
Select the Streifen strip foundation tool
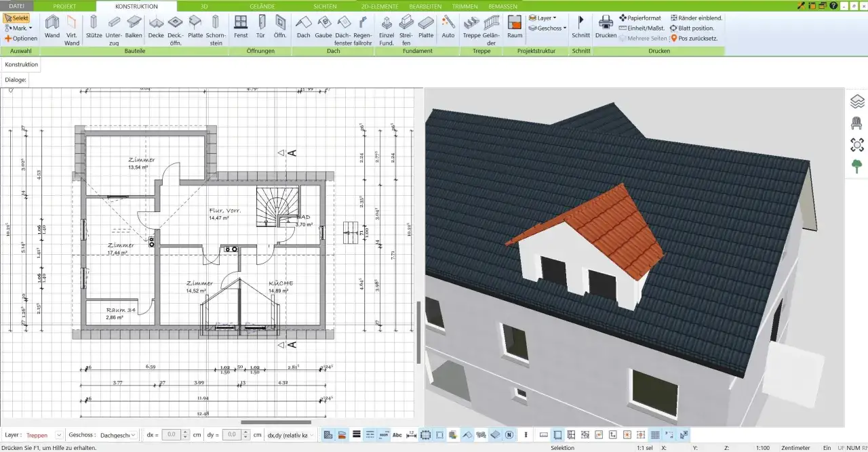pyautogui.click(x=406, y=29)
